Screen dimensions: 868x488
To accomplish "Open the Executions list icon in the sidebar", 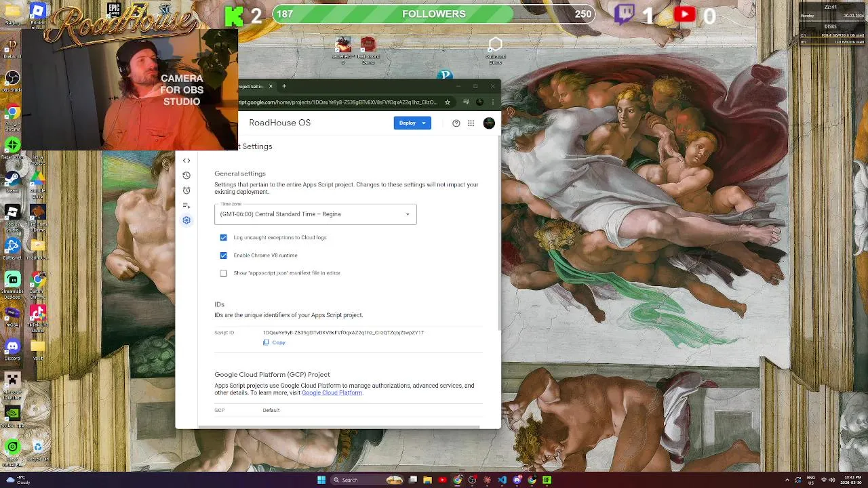I will (186, 205).
